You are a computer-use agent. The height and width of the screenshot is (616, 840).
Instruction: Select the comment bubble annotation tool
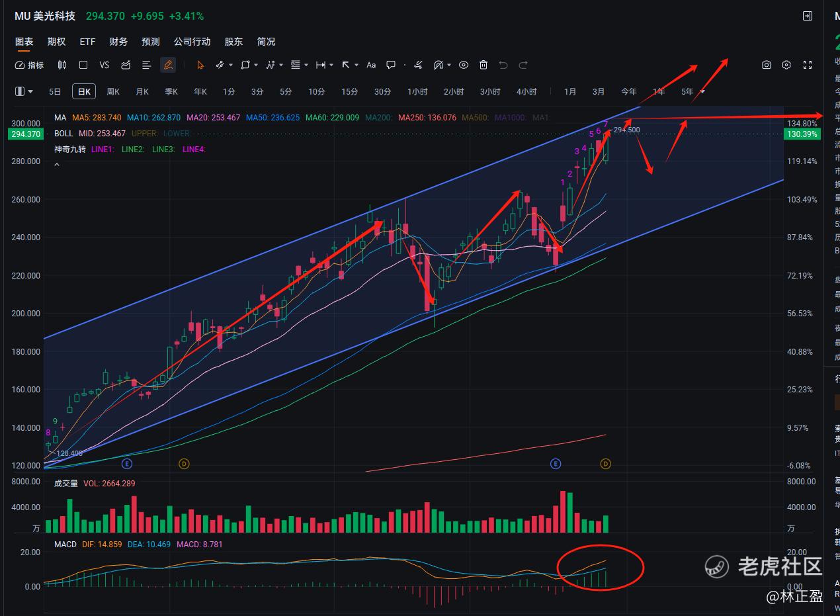[391, 65]
